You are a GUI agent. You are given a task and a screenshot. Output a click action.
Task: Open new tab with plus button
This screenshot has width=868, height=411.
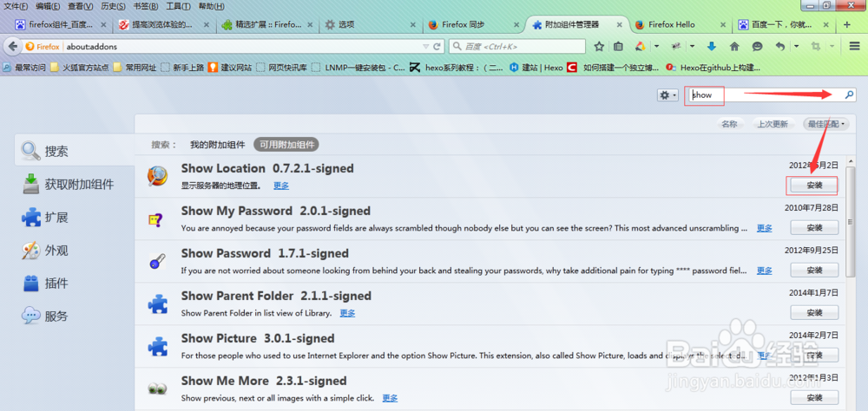pos(846,24)
